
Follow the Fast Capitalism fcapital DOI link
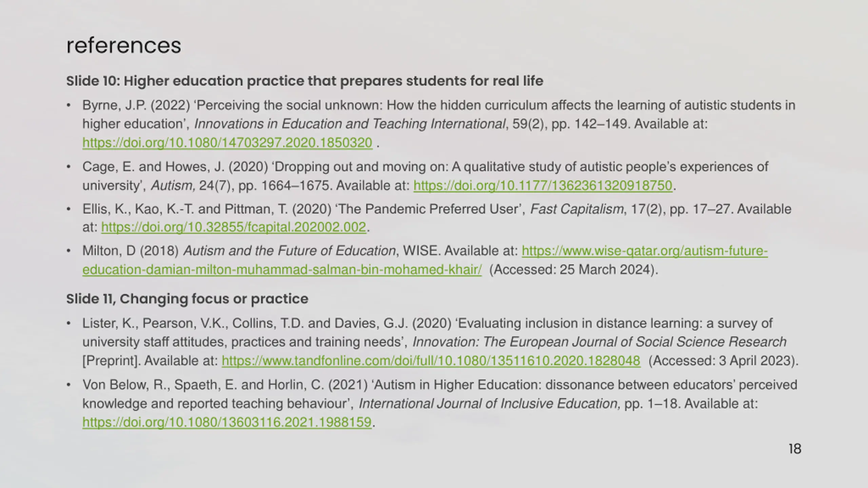pyautogui.click(x=234, y=227)
